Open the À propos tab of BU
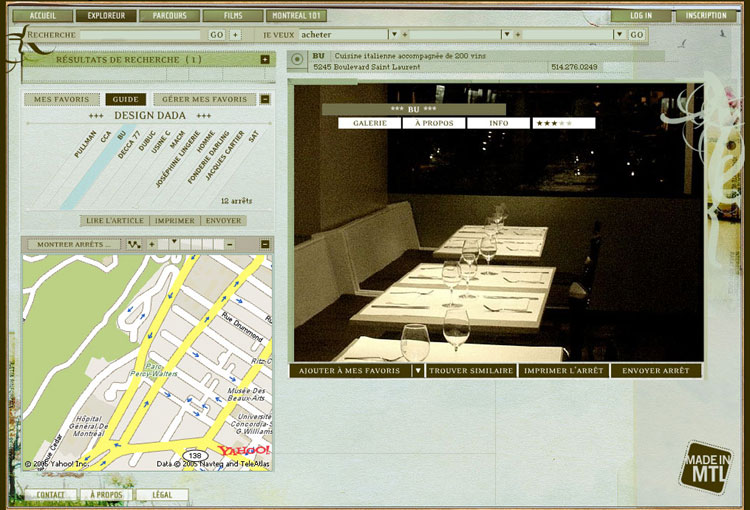The height and width of the screenshot is (510, 750). click(434, 123)
